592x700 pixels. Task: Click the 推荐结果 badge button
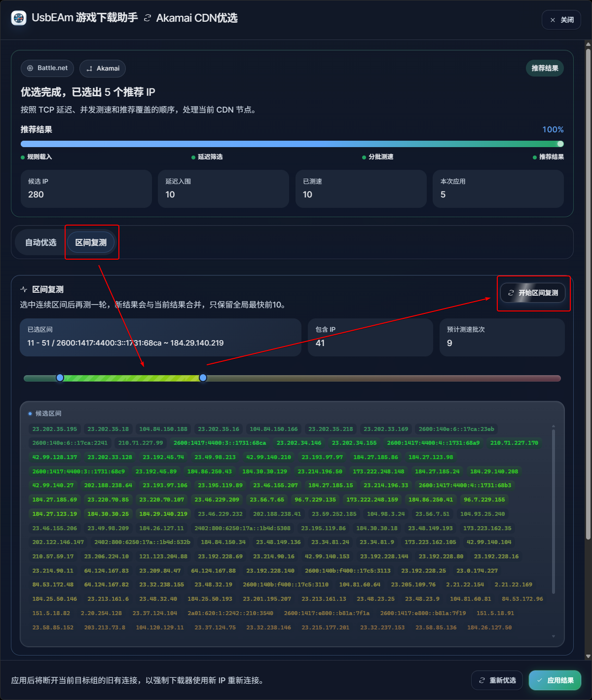pyautogui.click(x=545, y=68)
